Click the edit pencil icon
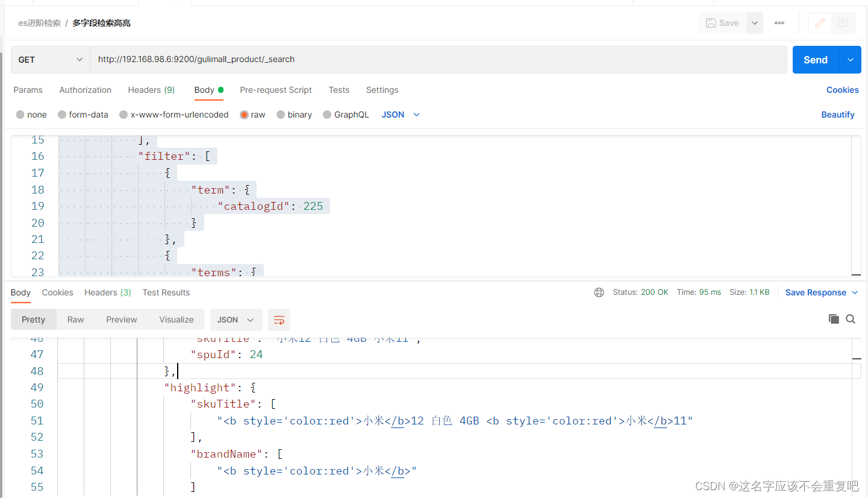This screenshot has width=868, height=498. 820,23
